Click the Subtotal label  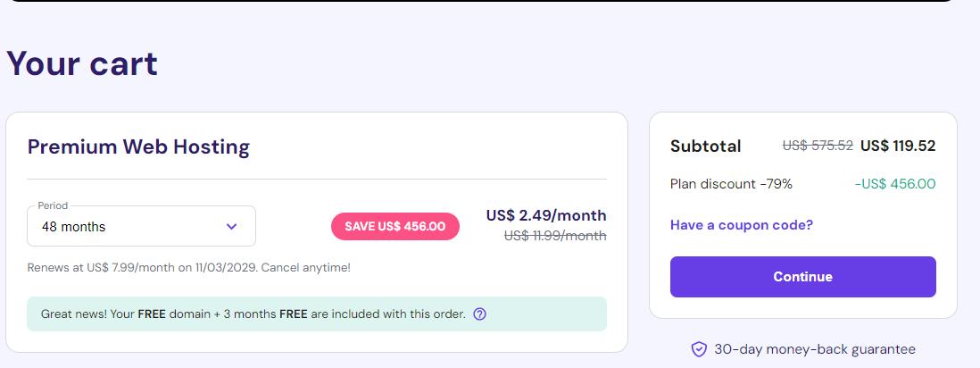[x=706, y=146]
